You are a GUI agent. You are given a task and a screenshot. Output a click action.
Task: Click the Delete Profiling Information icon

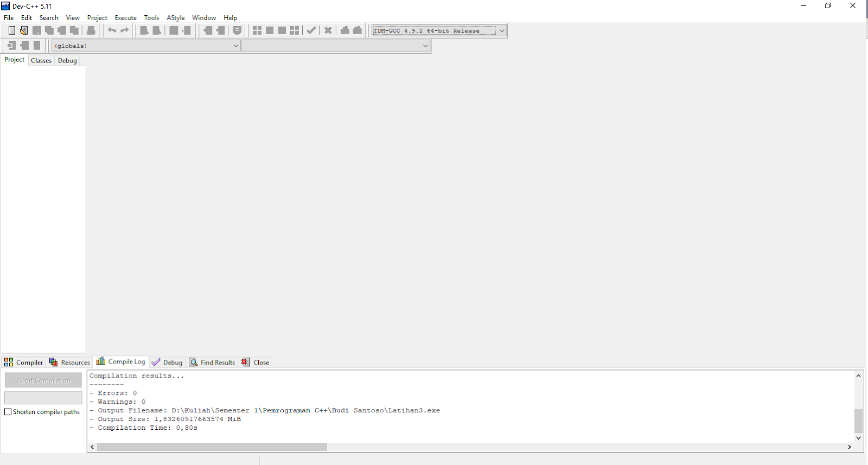pos(358,30)
